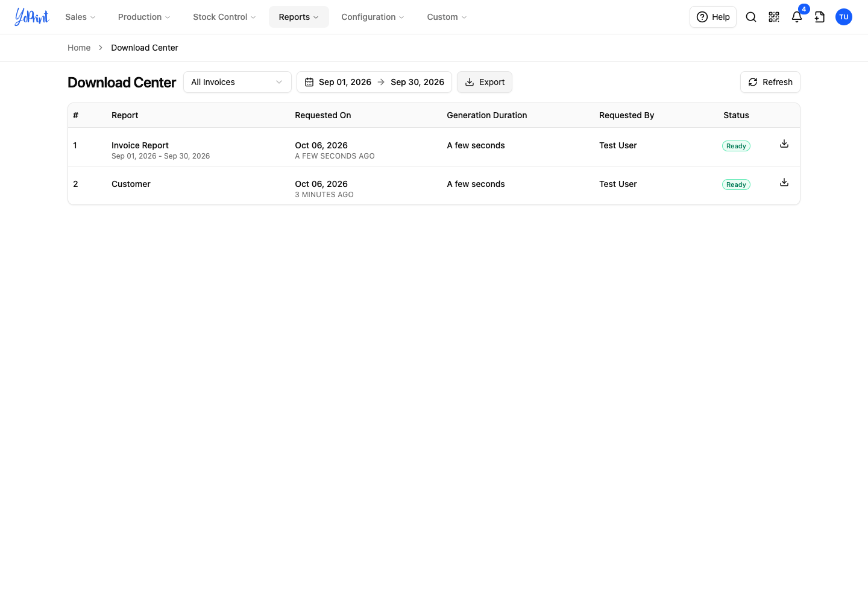Click the Sep 30, 2026 end date
Viewport: 868px width, 603px height.
[x=417, y=82]
